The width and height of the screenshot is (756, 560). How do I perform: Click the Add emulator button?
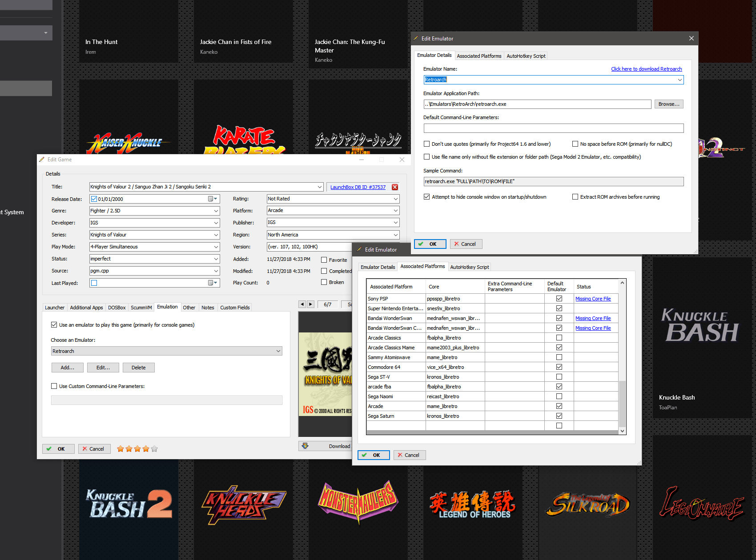[68, 368]
